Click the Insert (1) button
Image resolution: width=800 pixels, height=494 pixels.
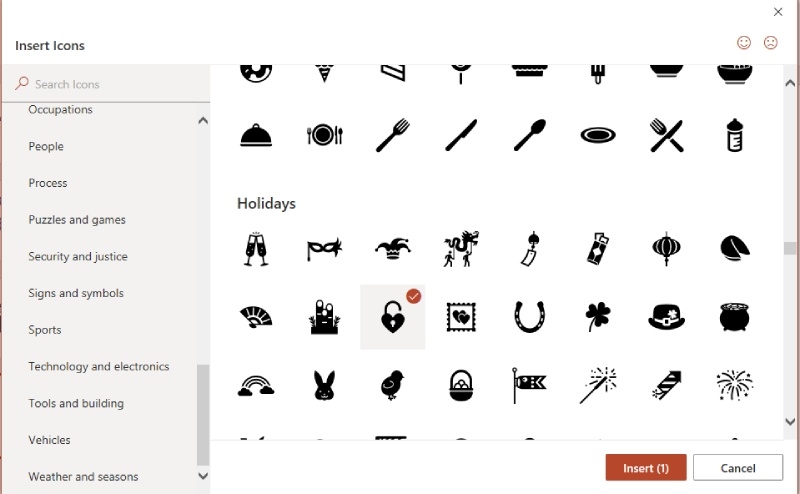point(646,467)
